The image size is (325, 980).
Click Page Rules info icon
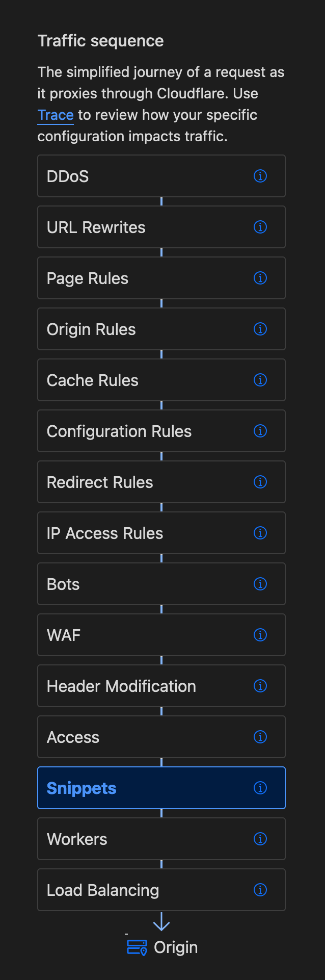[260, 278]
